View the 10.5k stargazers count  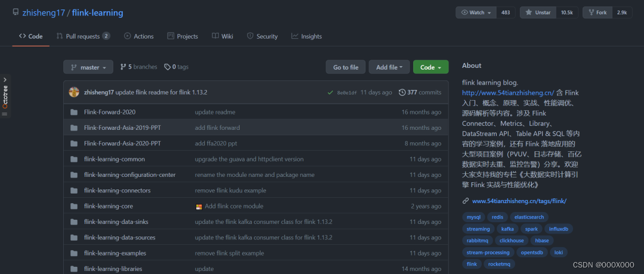(567, 13)
